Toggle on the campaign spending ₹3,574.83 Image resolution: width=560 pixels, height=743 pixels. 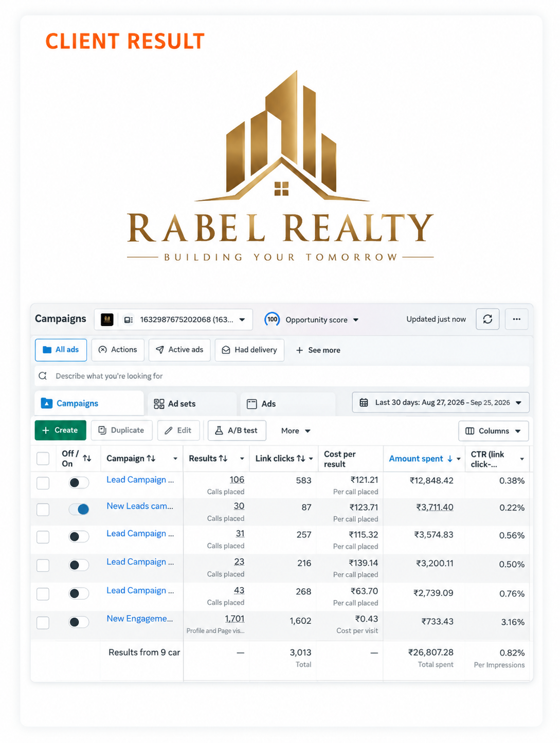coord(79,537)
